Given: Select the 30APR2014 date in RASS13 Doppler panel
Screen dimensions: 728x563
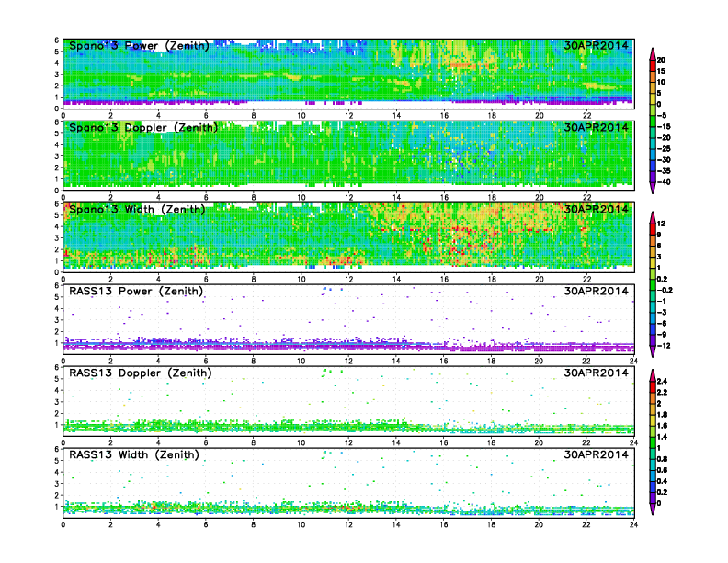Looking at the screenshot, I should coord(597,373).
